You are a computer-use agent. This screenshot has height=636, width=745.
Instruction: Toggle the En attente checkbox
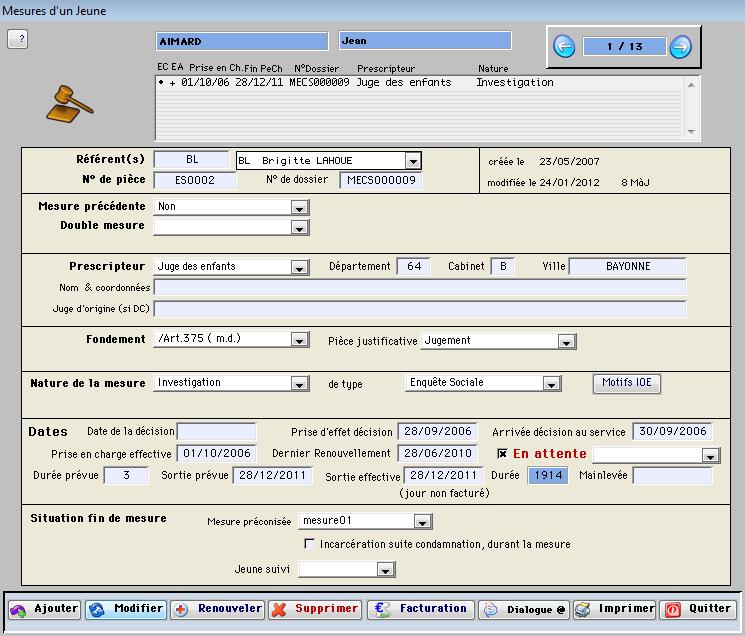click(502, 454)
